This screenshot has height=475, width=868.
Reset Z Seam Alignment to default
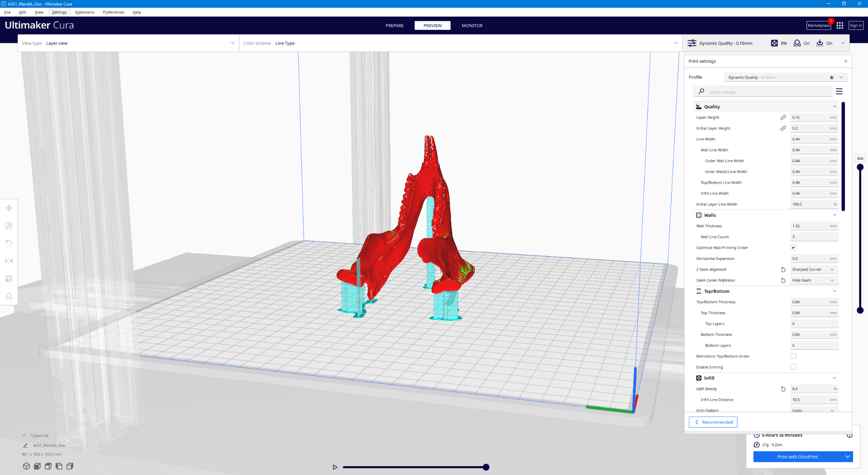point(783,270)
